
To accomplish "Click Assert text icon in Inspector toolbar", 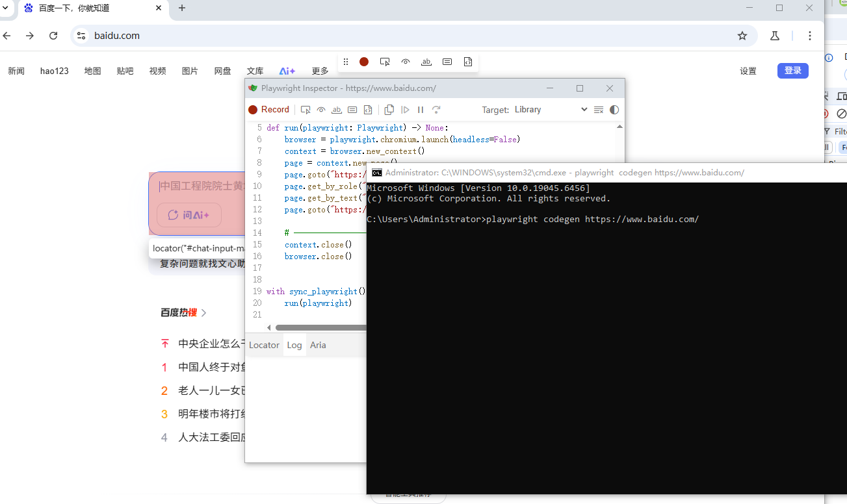I will tap(337, 110).
